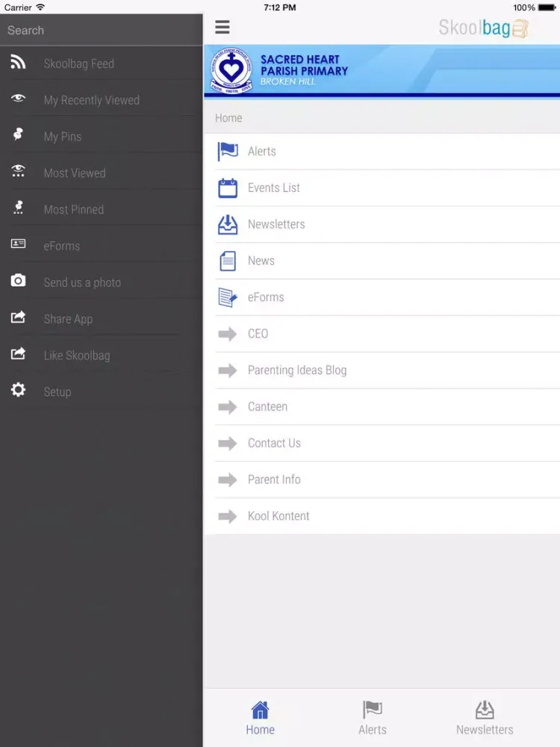This screenshot has height=747, width=560.
Task: Tap the Skoolbag logo in the header
Action: (x=483, y=28)
